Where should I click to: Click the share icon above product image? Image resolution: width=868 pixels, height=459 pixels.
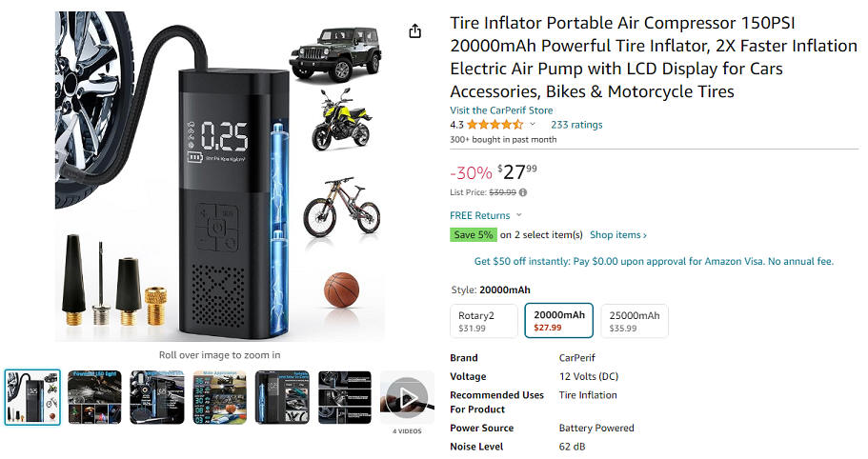pyautogui.click(x=414, y=31)
